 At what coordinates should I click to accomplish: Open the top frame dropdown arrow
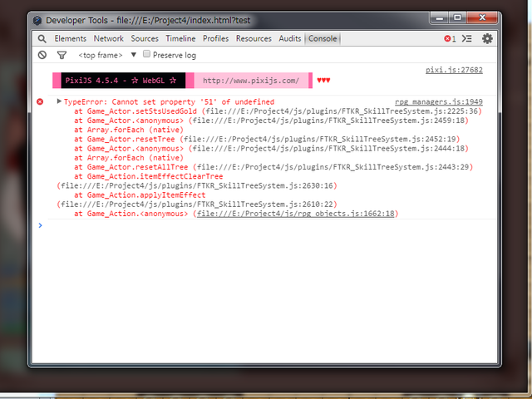(x=134, y=55)
